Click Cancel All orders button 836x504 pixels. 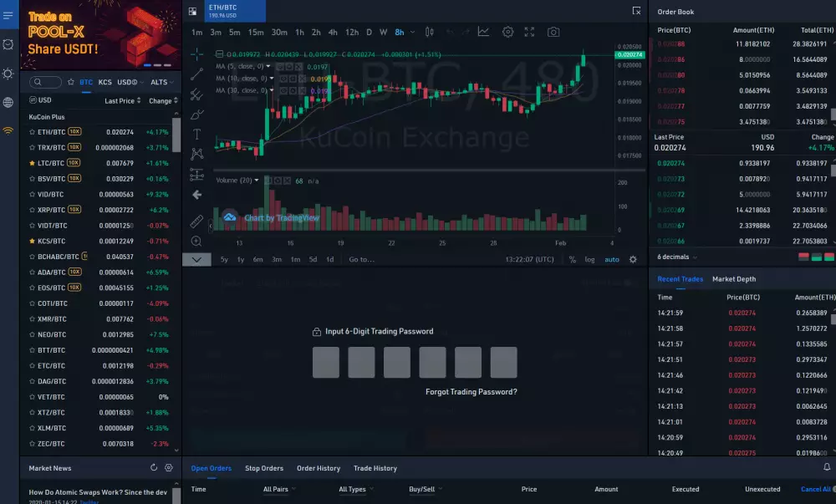(x=816, y=490)
